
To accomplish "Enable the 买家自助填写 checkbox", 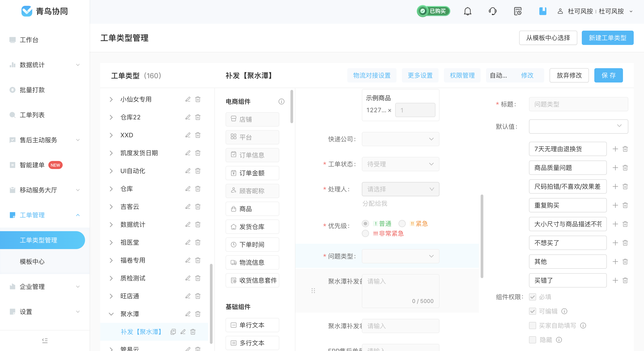I will [533, 326].
